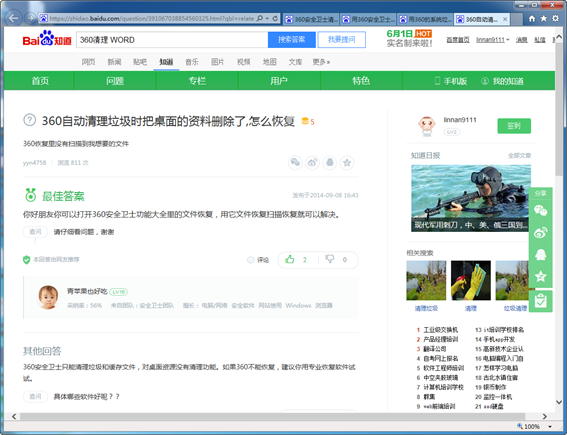567x435 pixels.
Task: Open Weibo share in green side panel
Action: click(x=541, y=233)
